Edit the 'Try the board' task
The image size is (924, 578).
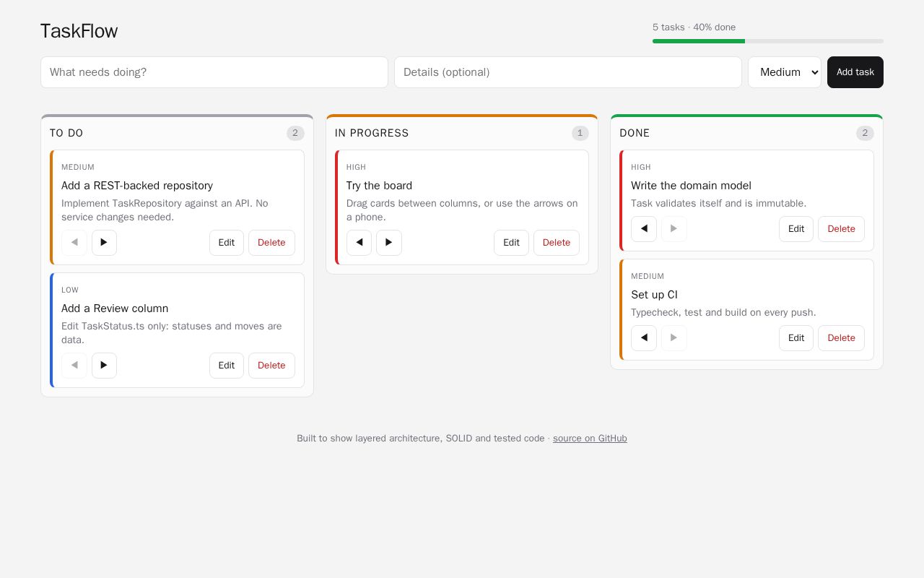coord(511,243)
